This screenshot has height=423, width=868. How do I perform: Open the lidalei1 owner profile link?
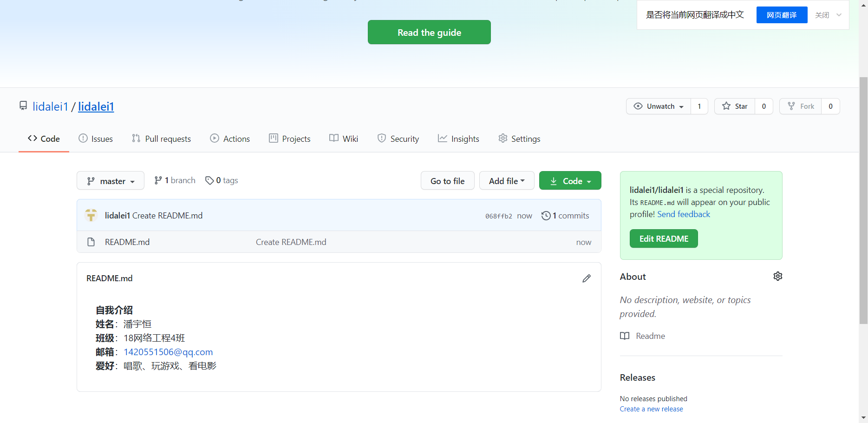[x=50, y=106]
